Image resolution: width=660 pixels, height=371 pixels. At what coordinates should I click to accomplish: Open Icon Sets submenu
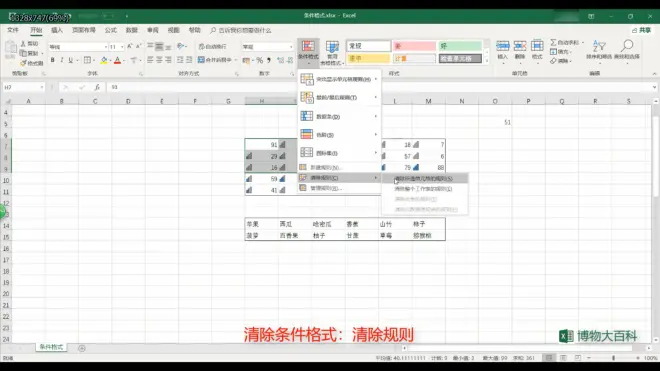pos(339,153)
